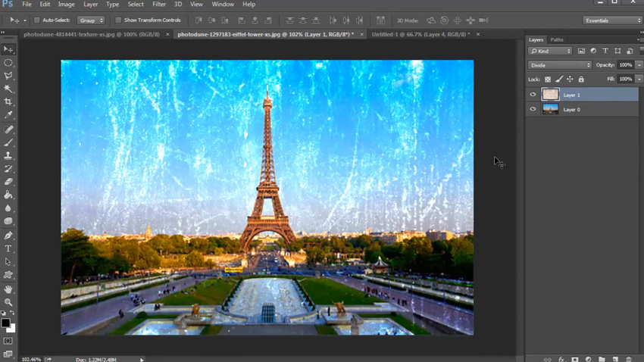Open the Filter menu
Image resolution: width=644 pixels, height=362 pixels.
[158, 5]
